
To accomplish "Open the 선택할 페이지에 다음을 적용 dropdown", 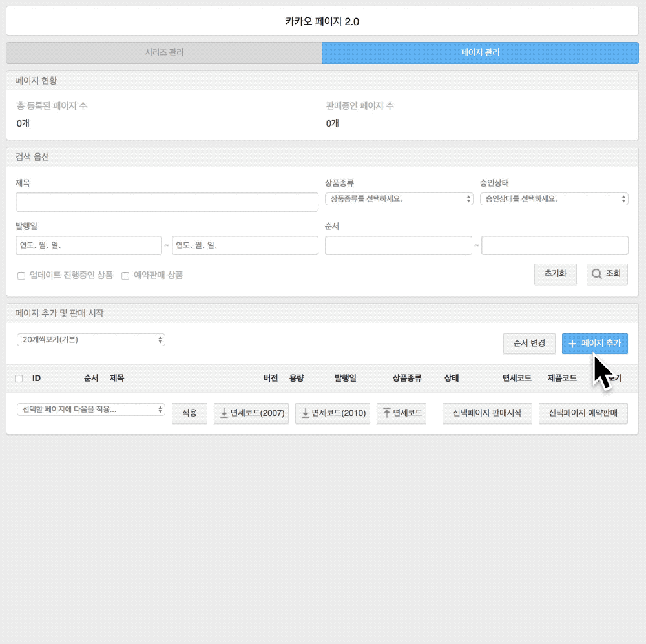I will point(91,410).
